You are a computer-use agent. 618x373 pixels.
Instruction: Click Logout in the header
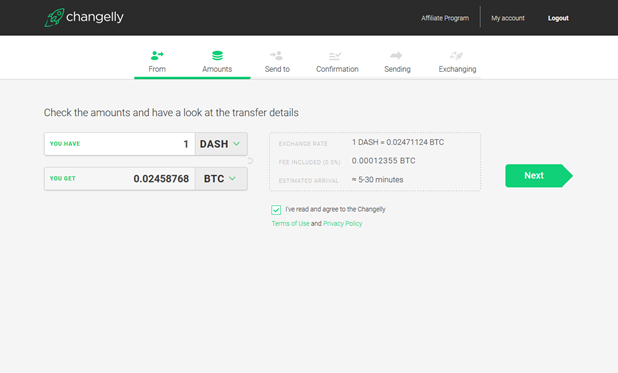pyautogui.click(x=558, y=18)
